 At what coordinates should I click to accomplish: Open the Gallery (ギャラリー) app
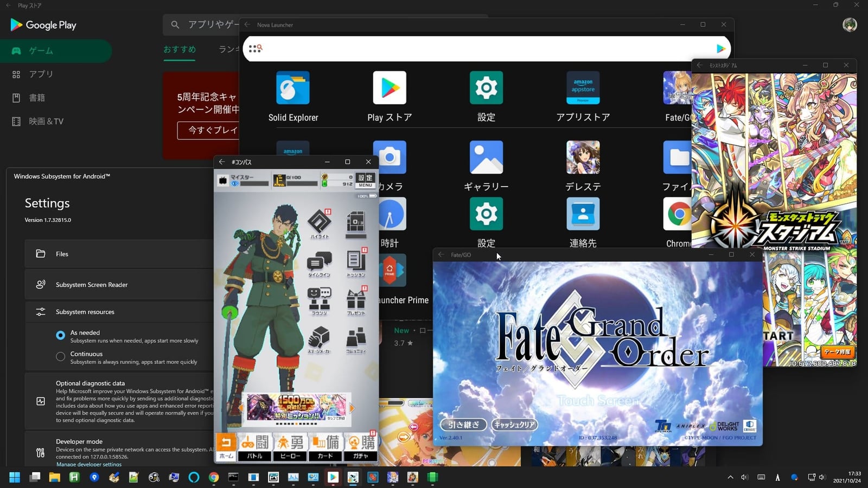pyautogui.click(x=486, y=158)
